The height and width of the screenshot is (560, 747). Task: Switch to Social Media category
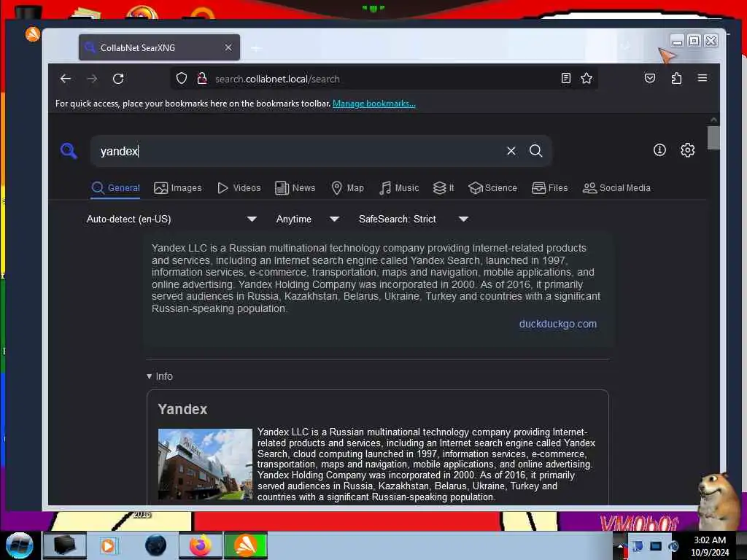point(616,188)
